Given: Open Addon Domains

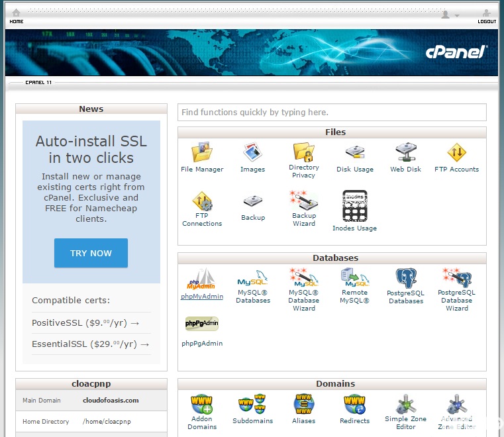Looking at the screenshot, I should click(x=202, y=412).
